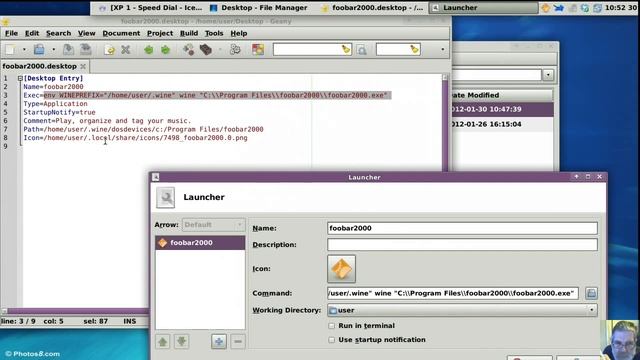Screen dimensions: 640x360
Task: Move launcher item up with arrow button
Action: 162,341
